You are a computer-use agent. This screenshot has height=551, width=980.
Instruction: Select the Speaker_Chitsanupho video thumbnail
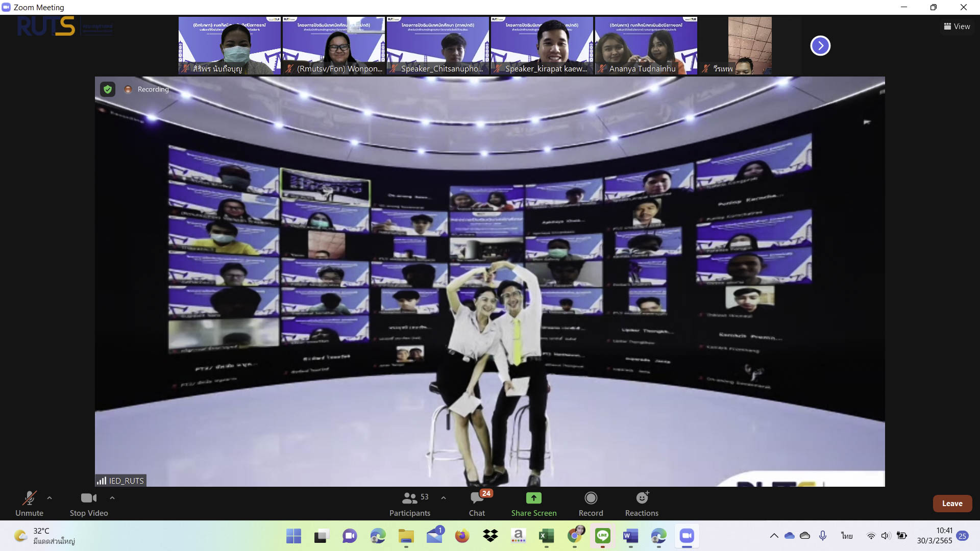pos(438,45)
